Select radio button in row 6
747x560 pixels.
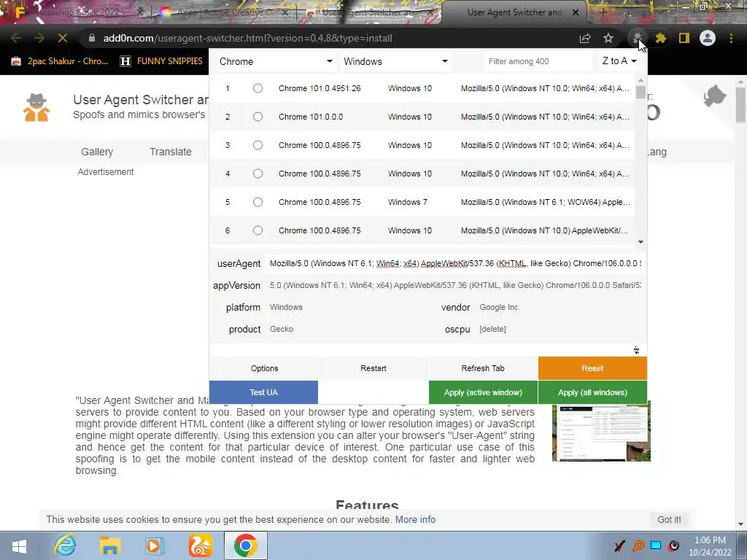pyautogui.click(x=258, y=230)
